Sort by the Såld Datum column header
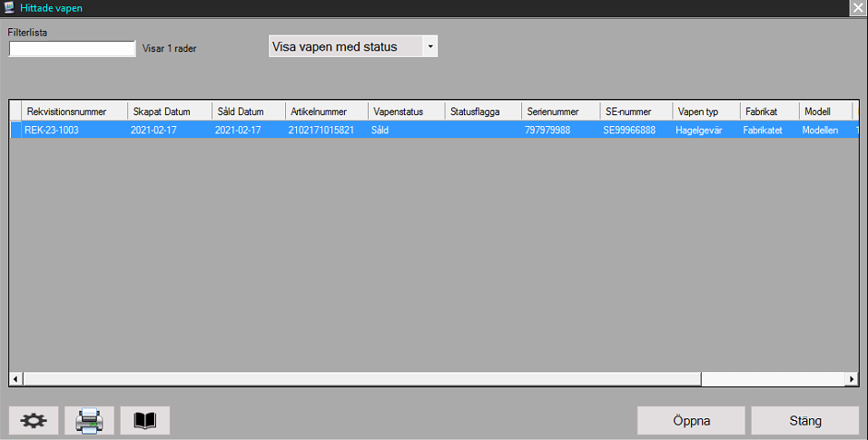This screenshot has height=440, width=868. pyautogui.click(x=247, y=112)
